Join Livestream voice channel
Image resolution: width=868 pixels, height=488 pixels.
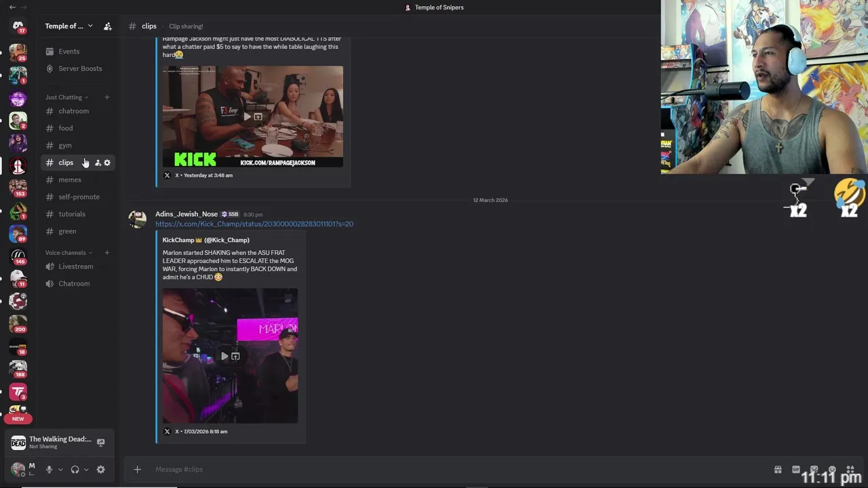click(x=77, y=266)
